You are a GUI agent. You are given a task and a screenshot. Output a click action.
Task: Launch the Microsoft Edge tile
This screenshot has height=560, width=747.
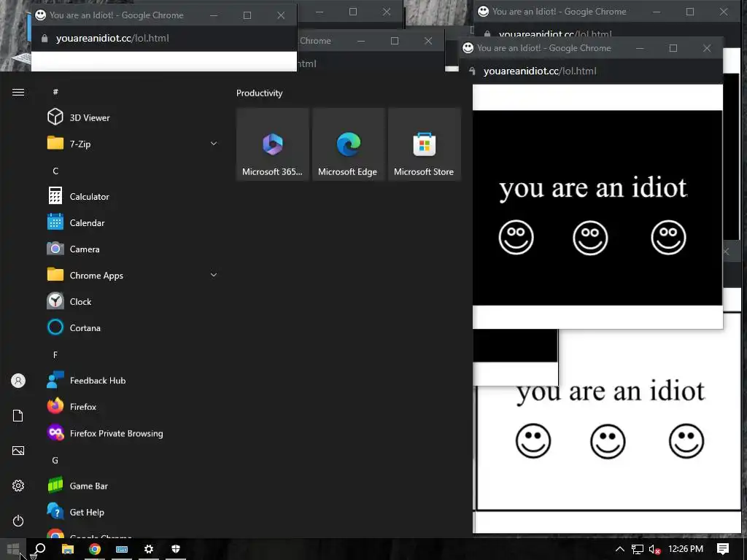pos(348,144)
